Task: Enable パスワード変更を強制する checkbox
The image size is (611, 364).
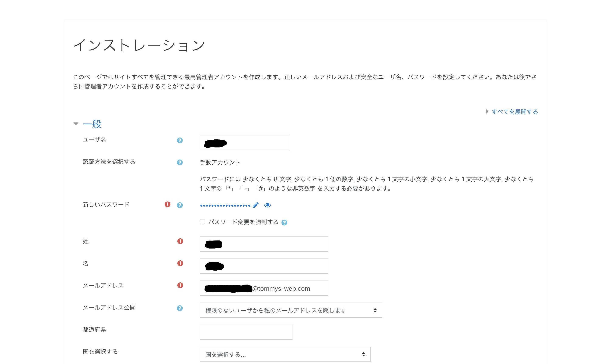Action: pos(202,222)
